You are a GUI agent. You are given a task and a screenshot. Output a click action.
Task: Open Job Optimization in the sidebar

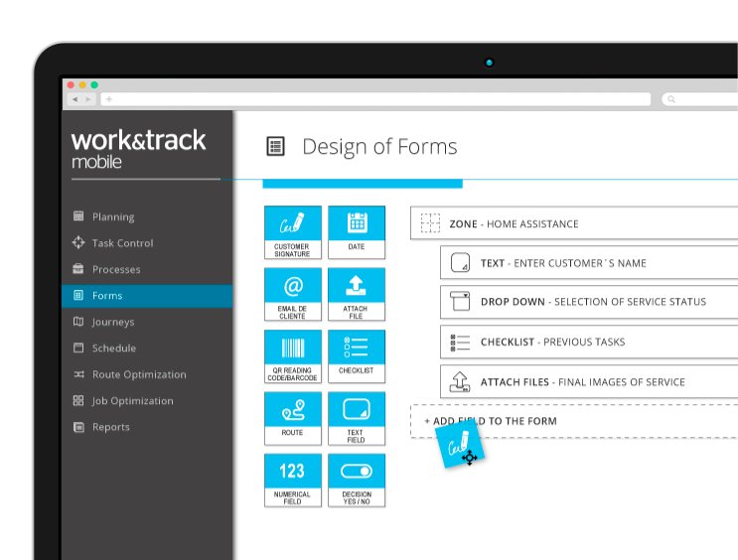147,401
